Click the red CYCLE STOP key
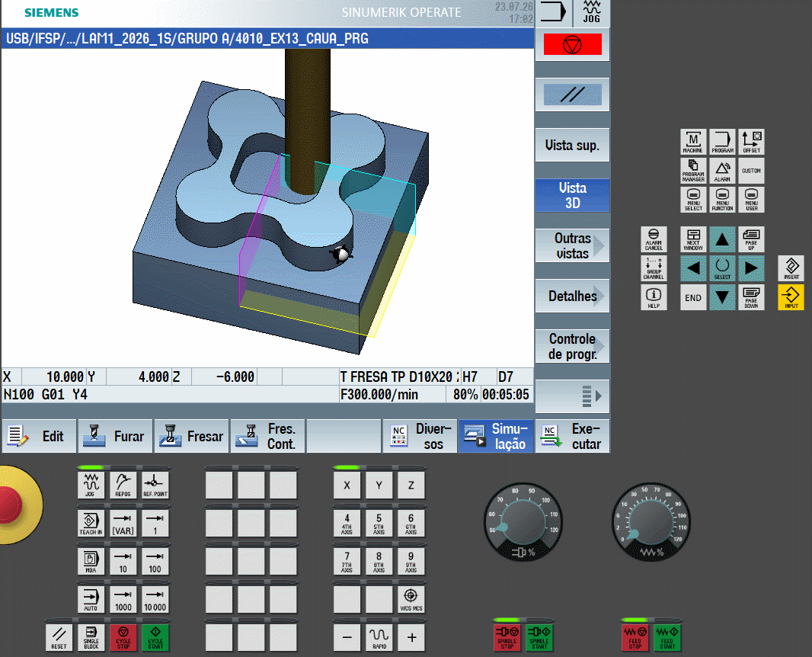 (x=123, y=638)
